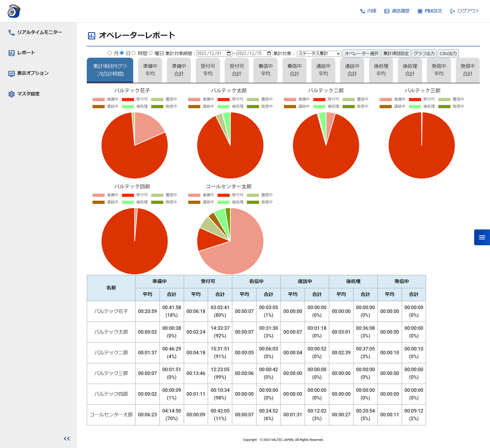Click the 表示オプション monitor icon
490x448 pixels.
(11, 74)
